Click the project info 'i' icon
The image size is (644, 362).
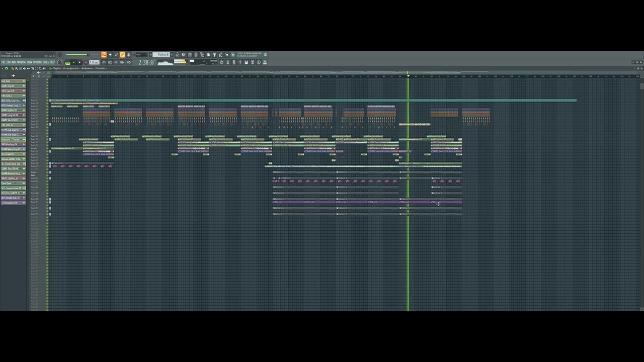pos(259,62)
